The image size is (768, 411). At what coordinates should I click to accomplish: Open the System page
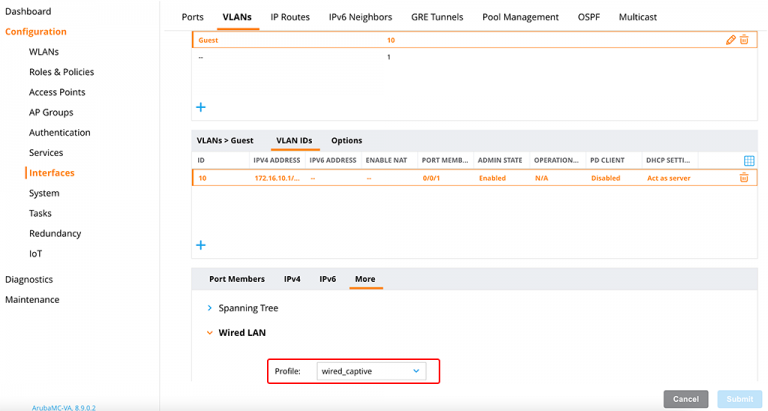(44, 193)
